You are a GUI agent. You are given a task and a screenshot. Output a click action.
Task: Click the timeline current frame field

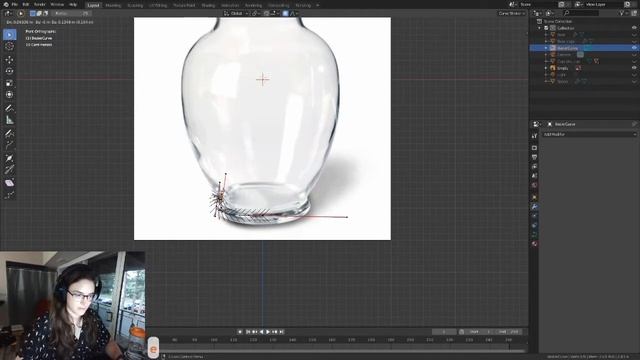(x=444, y=332)
